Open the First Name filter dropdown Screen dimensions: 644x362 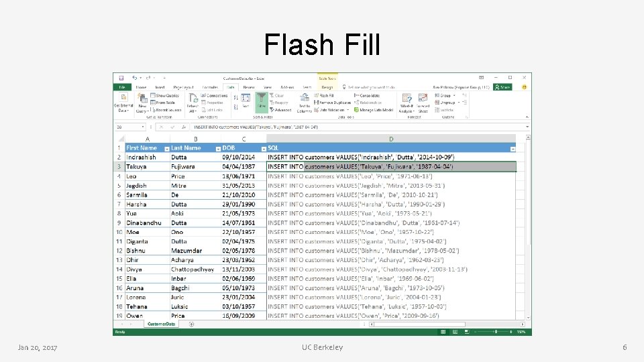pos(167,149)
